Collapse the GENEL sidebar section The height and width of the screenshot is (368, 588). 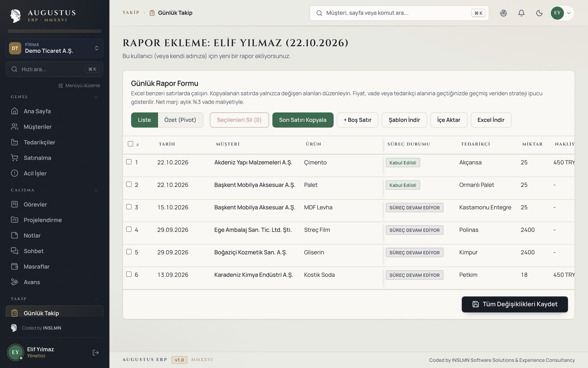[96, 97]
